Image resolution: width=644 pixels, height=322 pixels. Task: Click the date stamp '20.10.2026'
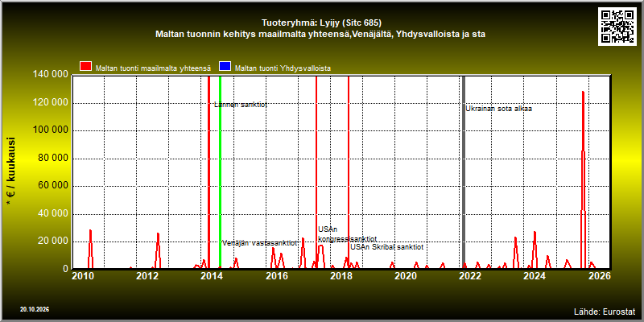[x=35, y=309]
